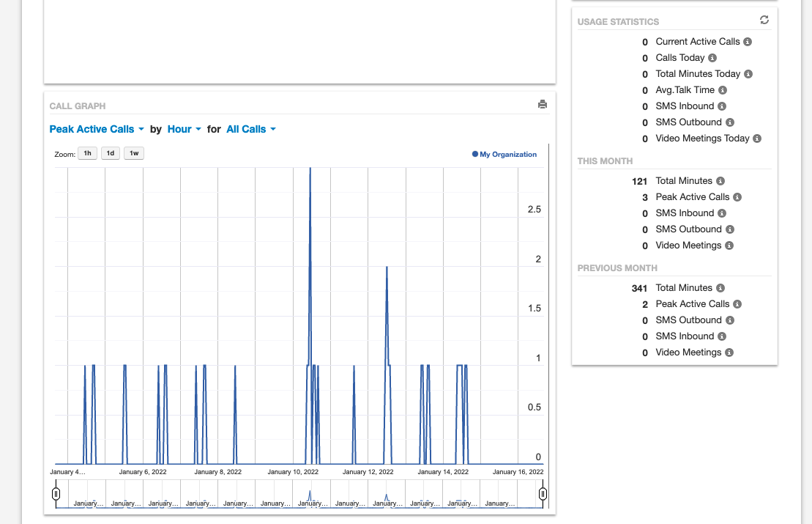The height and width of the screenshot is (524, 812).
Task: Click the CALL GRAPH panel heading
Action: (x=78, y=106)
